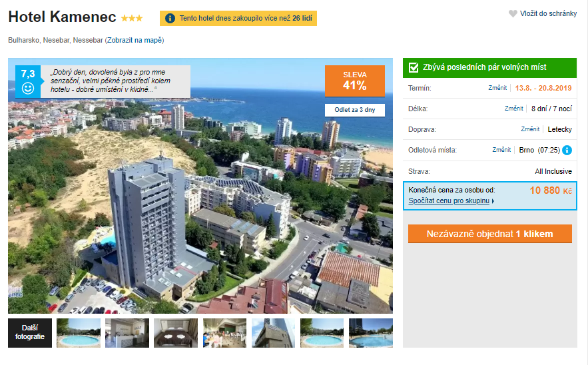Viewport: 588px width, 365px height.
Task: Open 'Zobrazit na mapě' link
Action: coord(134,40)
